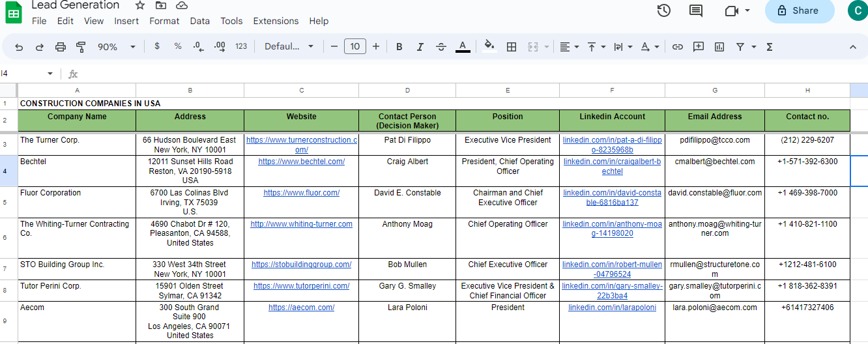The image size is (868, 344).
Task: Open the whiting-turner.com website link
Action: (301, 224)
